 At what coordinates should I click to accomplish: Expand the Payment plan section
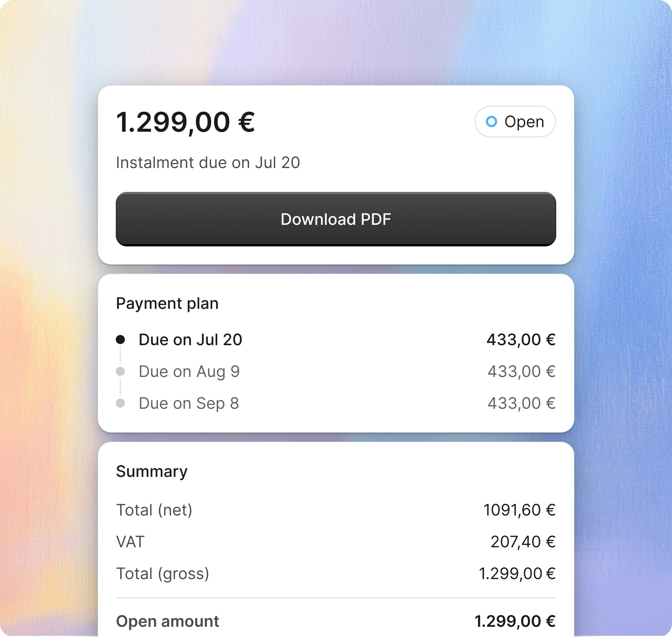pos(167,303)
